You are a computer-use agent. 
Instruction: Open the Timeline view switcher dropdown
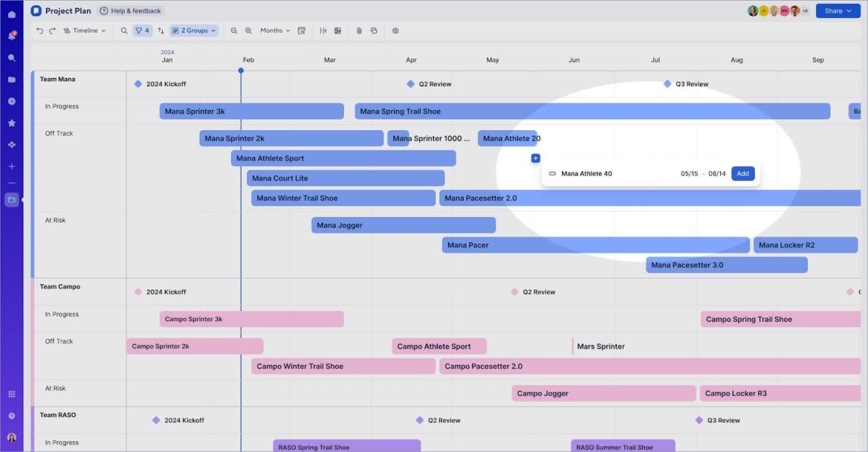pyautogui.click(x=83, y=30)
